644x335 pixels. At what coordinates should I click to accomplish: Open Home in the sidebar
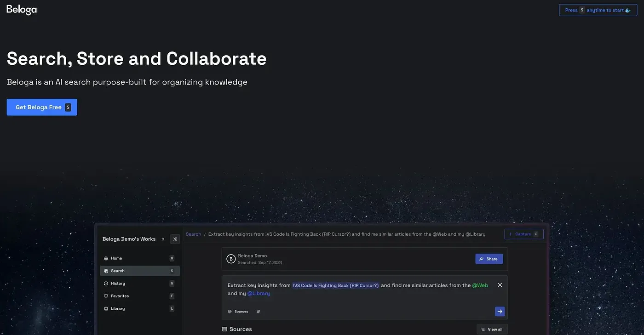(x=140, y=258)
